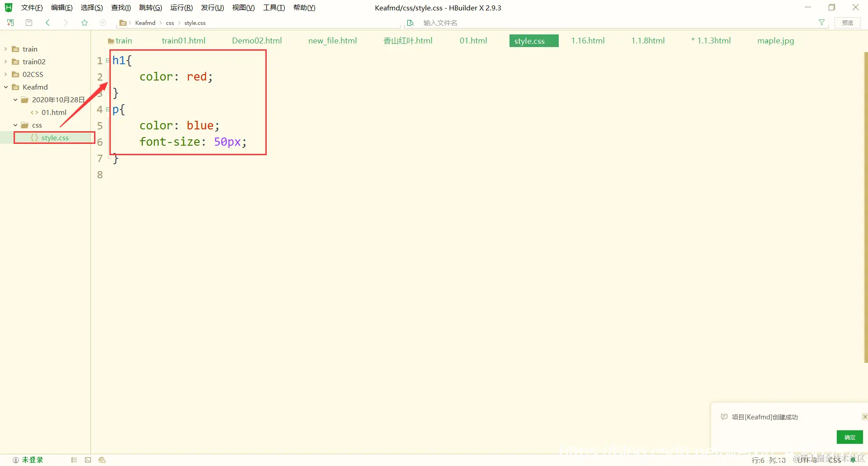Click the outline list icon in status bar

point(74,460)
